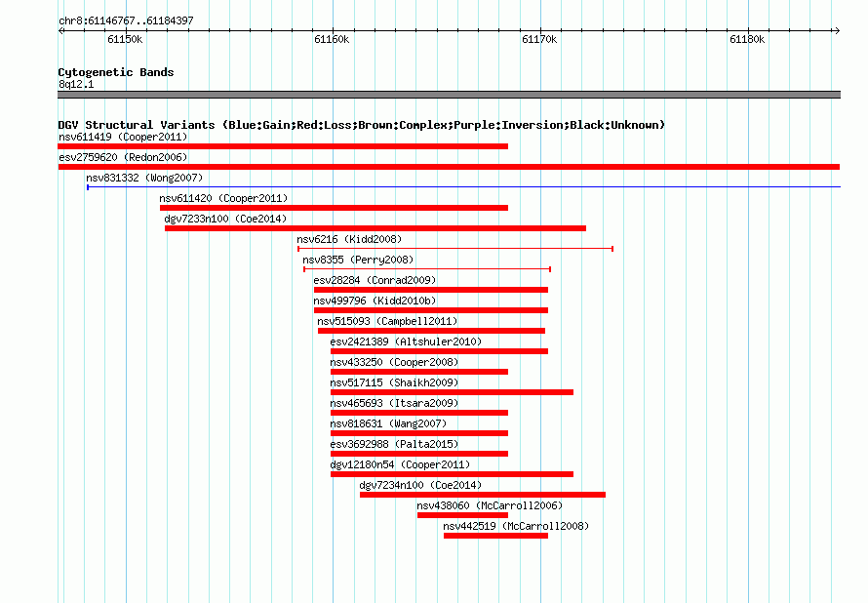Click the red bar under nsv499796
The height and width of the screenshot is (603, 868).
[x=431, y=310]
